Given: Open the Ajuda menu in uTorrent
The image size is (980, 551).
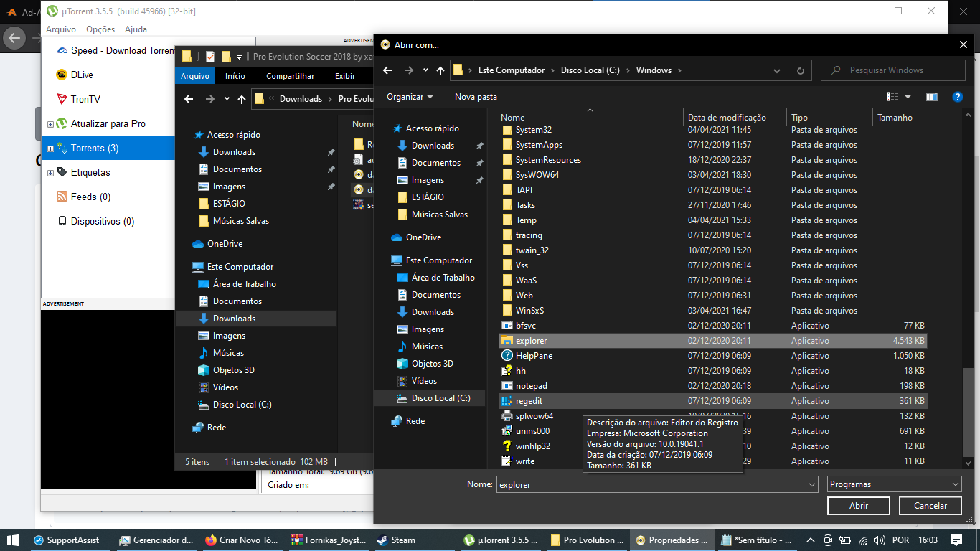Looking at the screenshot, I should click(136, 29).
